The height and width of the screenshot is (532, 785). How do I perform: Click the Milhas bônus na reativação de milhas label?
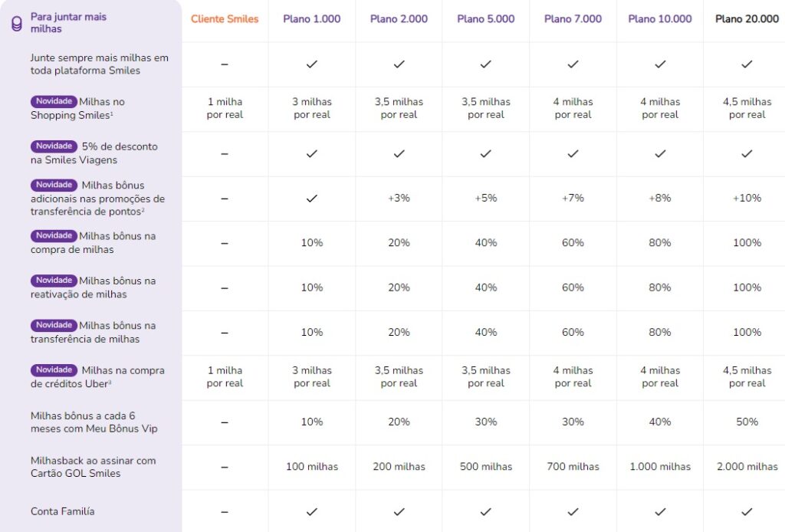[x=93, y=287]
